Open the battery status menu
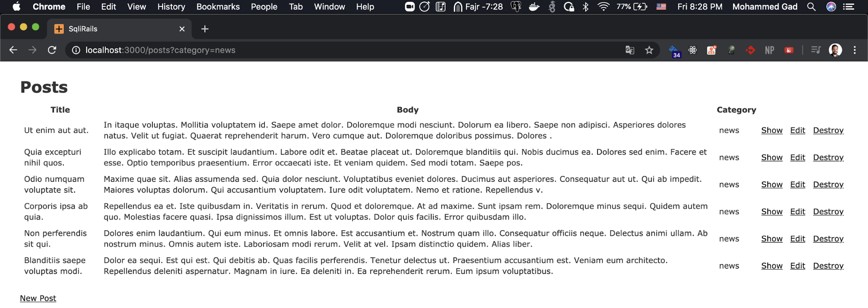This screenshot has width=868, height=308. pos(632,7)
